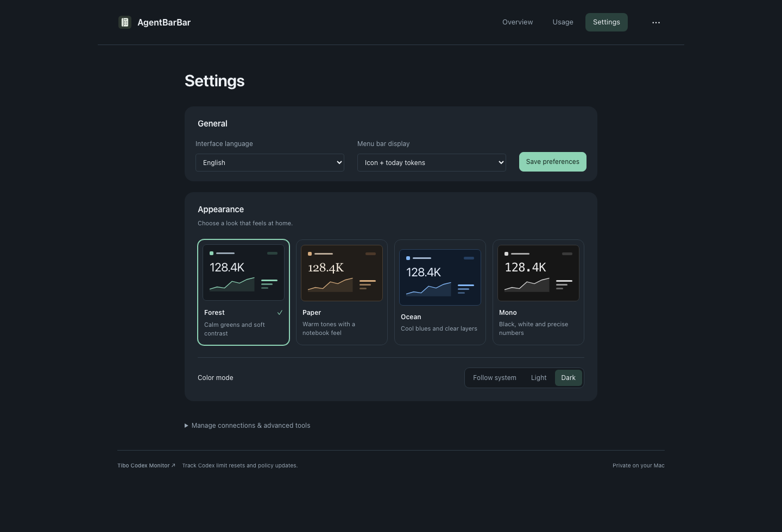Click the 'Menu bar display' label
Image resolution: width=782 pixels, height=532 pixels.
(x=383, y=144)
